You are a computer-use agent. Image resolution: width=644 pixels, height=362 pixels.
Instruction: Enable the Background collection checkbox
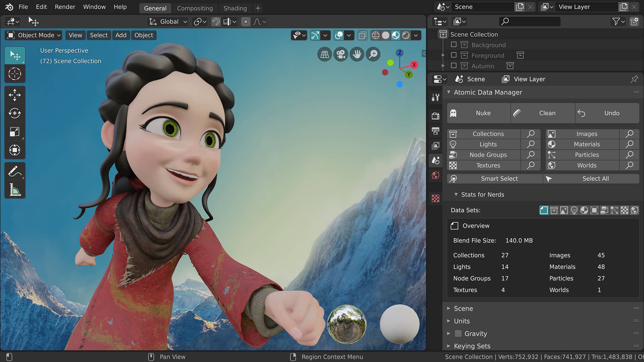click(x=453, y=45)
